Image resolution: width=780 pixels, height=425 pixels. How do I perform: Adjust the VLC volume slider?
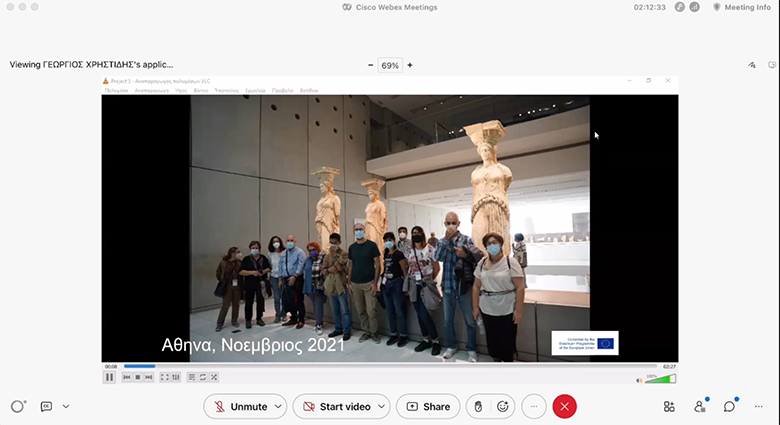coord(663,378)
